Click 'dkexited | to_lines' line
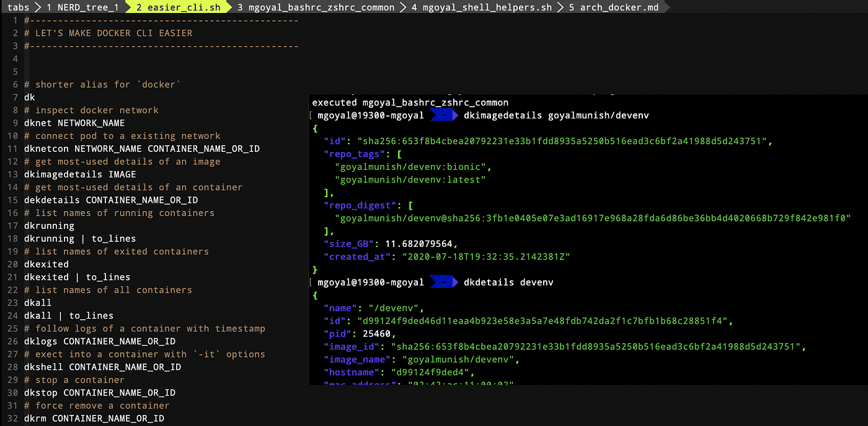 click(77, 277)
